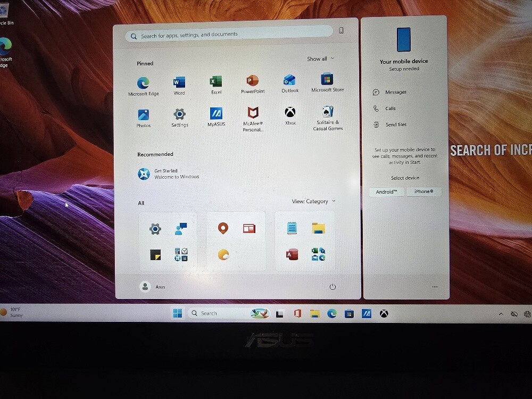
Task: Open the Xbox icon on the taskbar
Action: (384, 314)
